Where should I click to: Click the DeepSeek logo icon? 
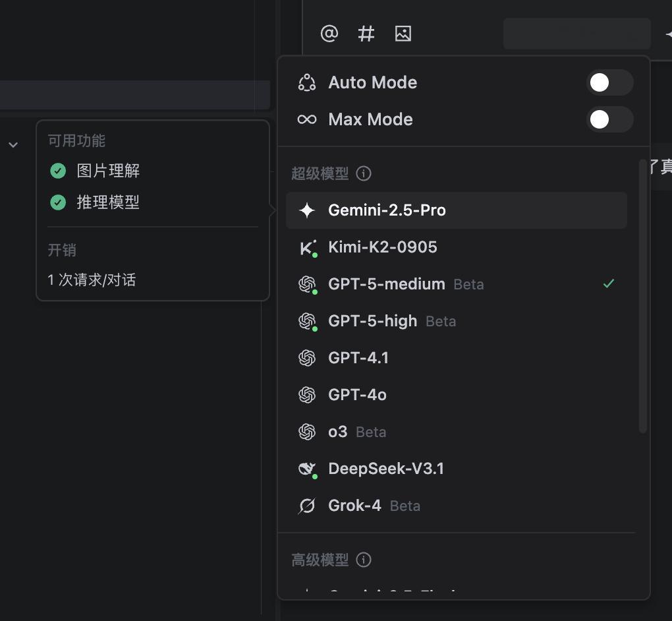(x=307, y=468)
